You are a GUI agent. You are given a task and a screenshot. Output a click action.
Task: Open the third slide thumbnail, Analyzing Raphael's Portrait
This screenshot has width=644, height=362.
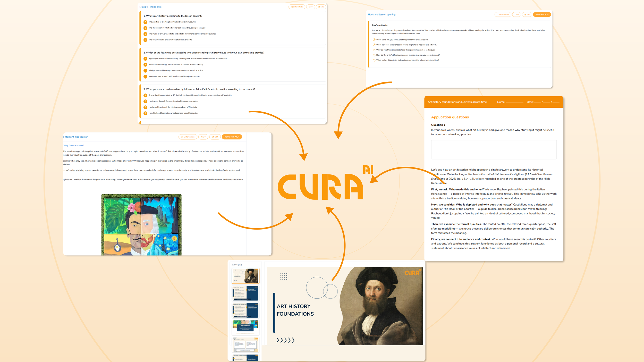click(245, 310)
